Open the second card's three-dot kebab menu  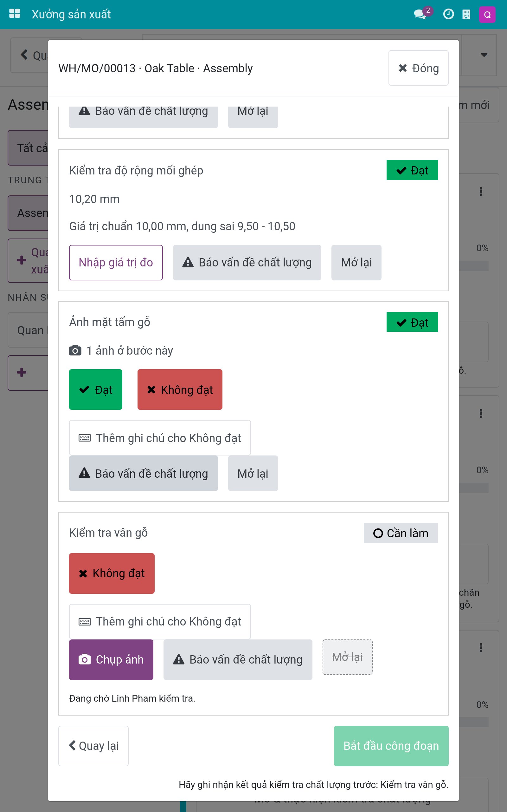[x=481, y=413]
